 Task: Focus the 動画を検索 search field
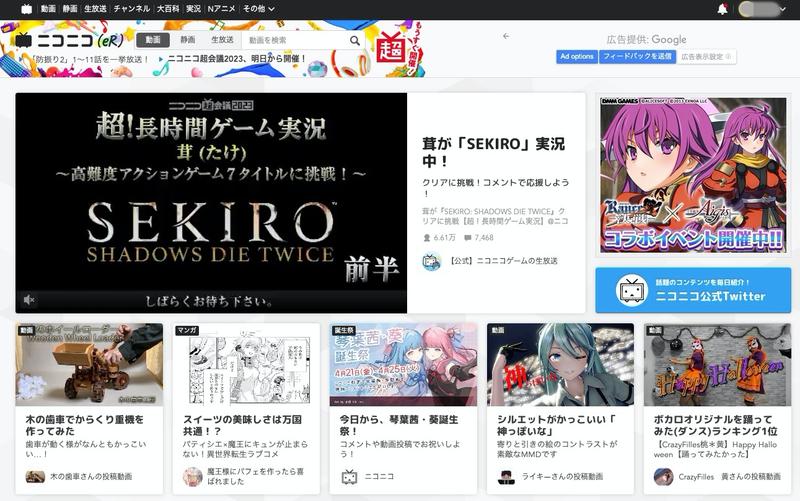tap(295, 40)
